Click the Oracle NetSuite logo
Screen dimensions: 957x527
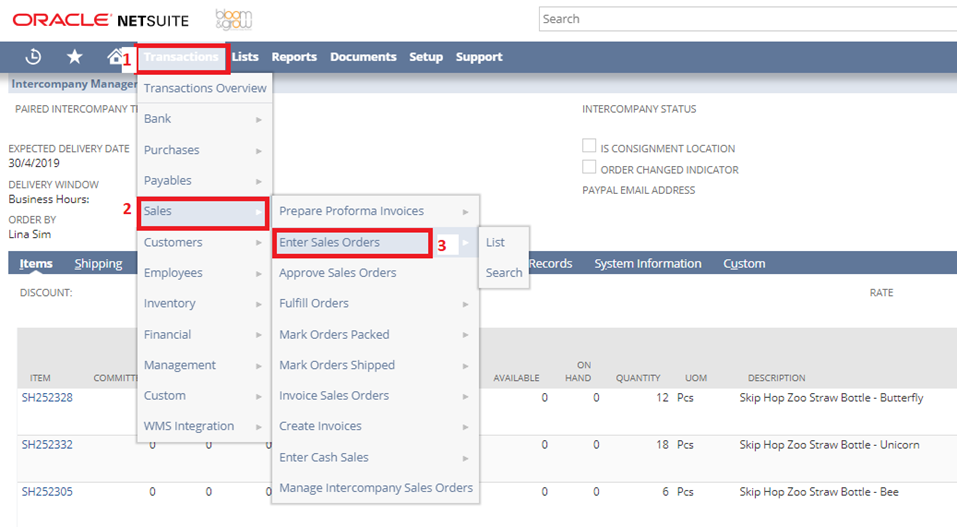pos(101,20)
